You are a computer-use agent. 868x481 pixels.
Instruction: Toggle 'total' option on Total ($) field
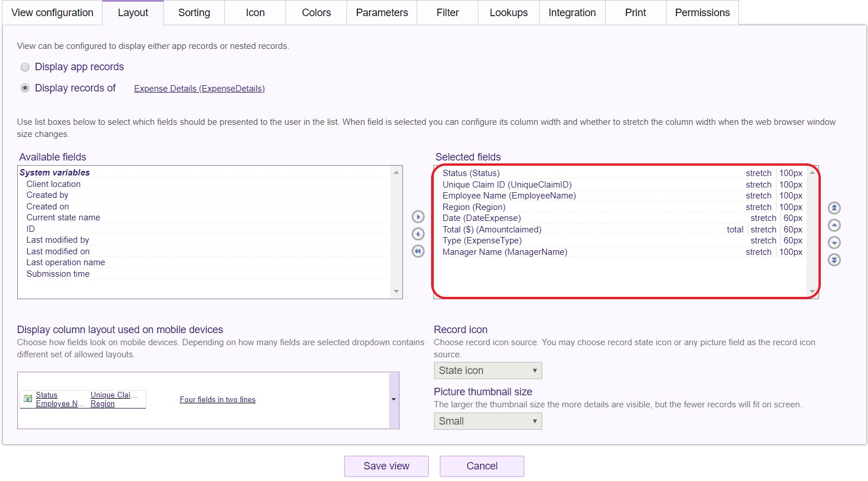pyautogui.click(x=734, y=230)
